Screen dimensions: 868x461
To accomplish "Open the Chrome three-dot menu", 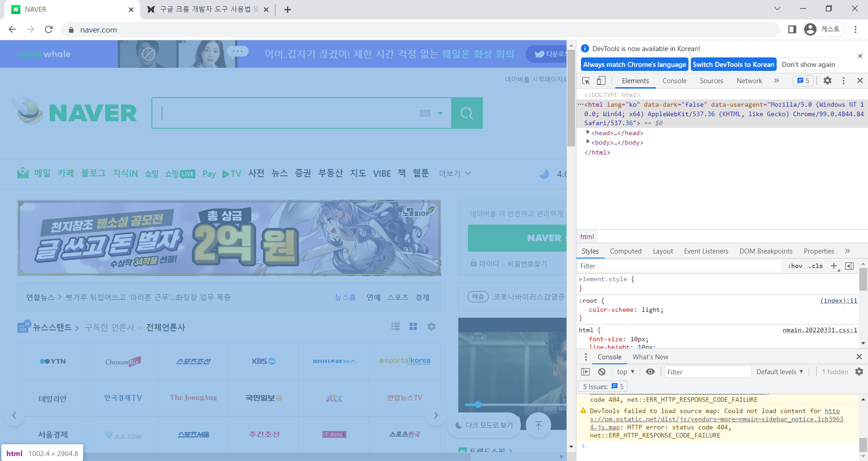I will pyautogui.click(x=855, y=29).
